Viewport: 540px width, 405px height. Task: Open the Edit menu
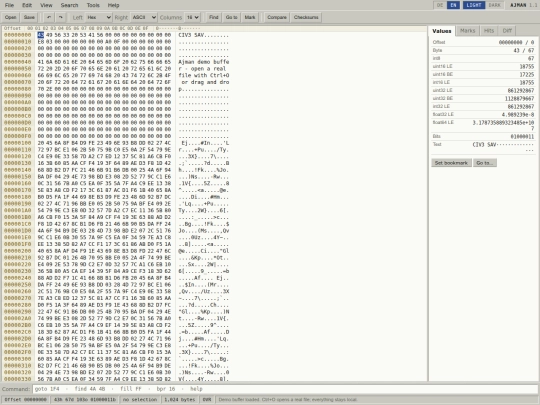tap(27, 5)
